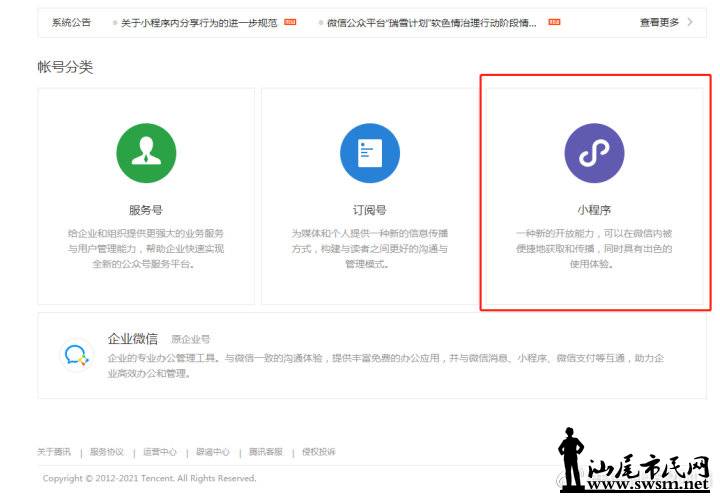Click the 企业微信 description paragraph
Image resolution: width=720 pixels, height=498 pixels.
coord(386,365)
